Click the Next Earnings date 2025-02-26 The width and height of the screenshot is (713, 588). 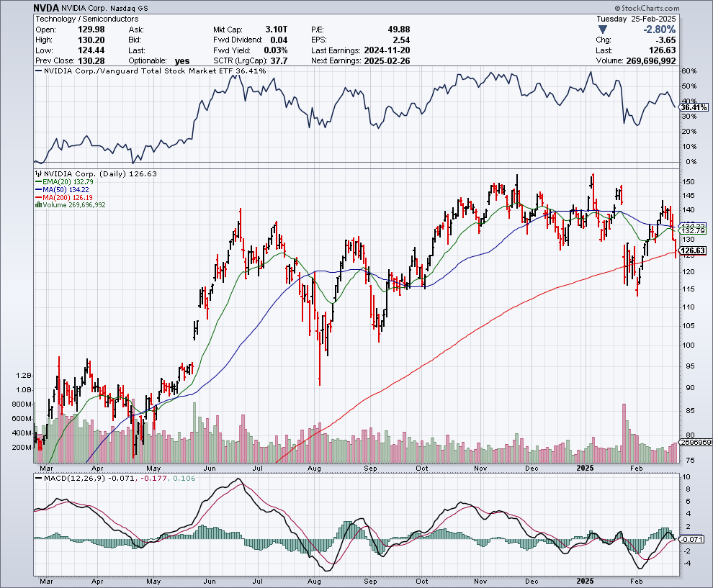tap(387, 61)
